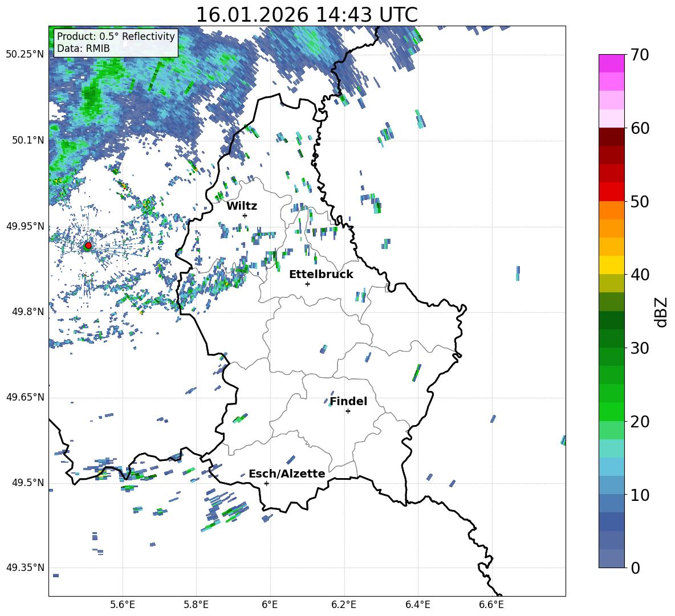Click the Esch/Alzette label
This screenshot has height=616, width=675.
click(x=287, y=474)
